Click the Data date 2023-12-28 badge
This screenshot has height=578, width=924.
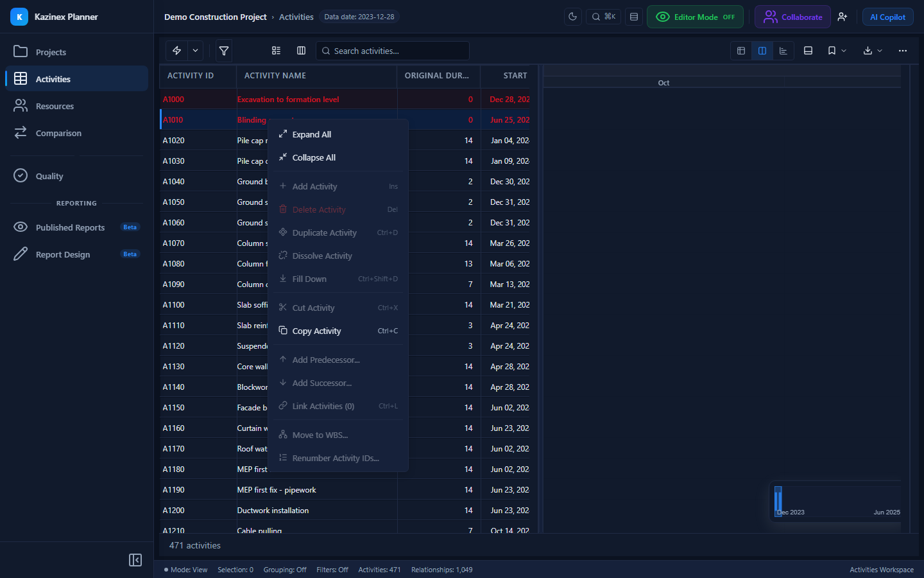(x=359, y=17)
